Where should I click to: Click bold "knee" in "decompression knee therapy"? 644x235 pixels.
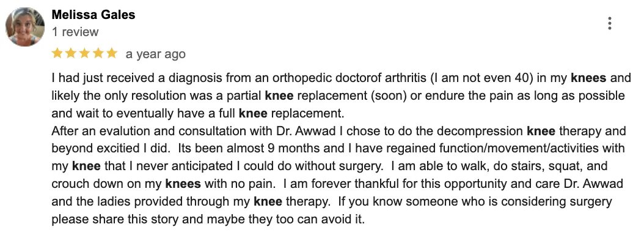point(541,131)
